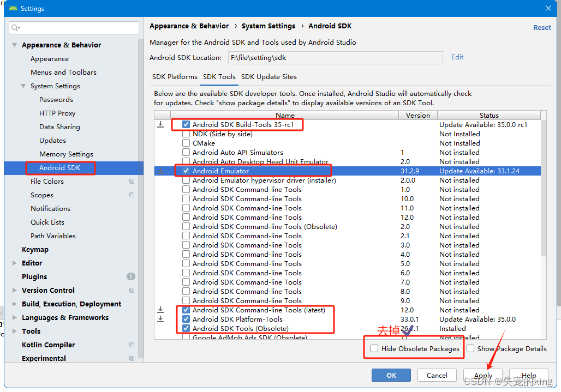Click the Name column header

285,115
